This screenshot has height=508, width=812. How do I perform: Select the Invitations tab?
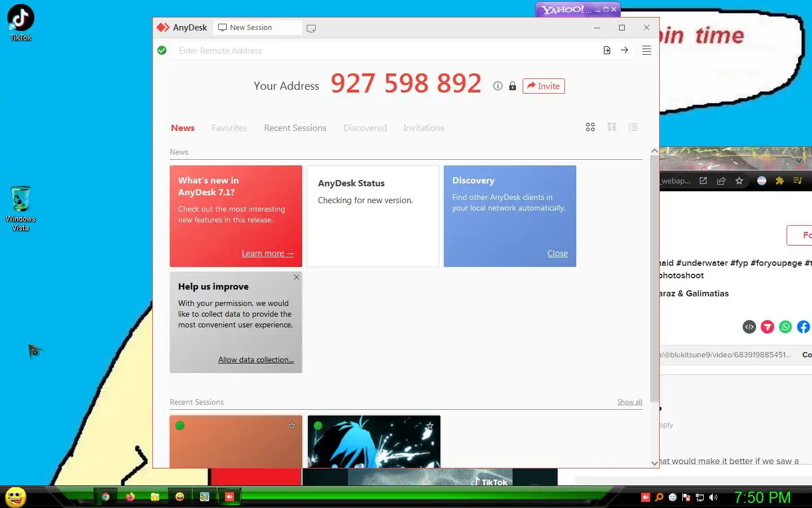pos(423,128)
